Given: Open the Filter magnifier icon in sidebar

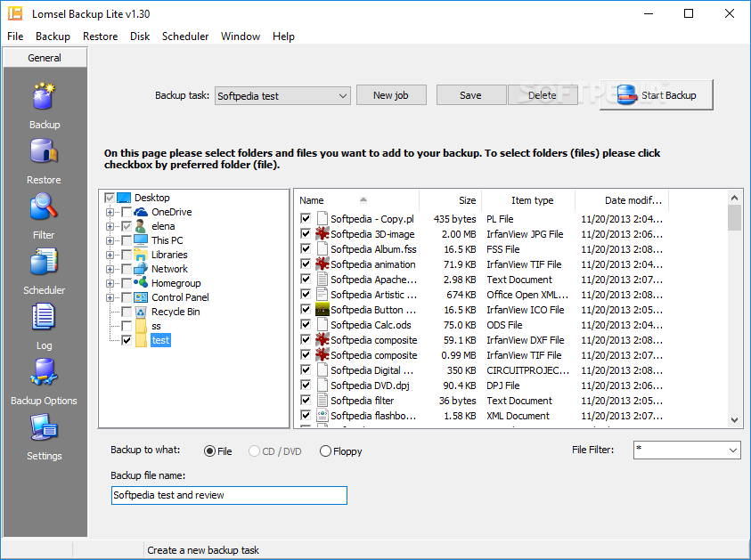Looking at the screenshot, I should pyautogui.click(x=44, y=207).
